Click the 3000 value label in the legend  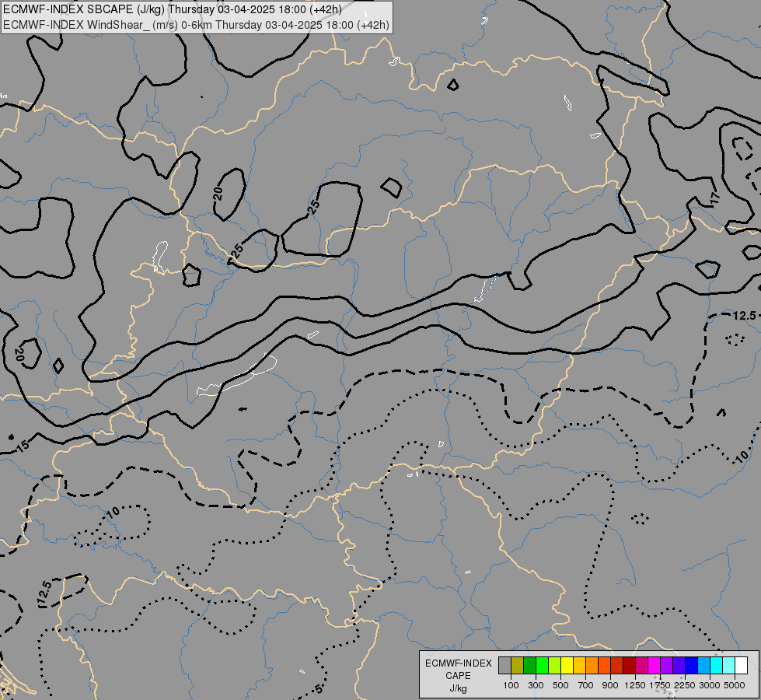click(x=710, y=685)
